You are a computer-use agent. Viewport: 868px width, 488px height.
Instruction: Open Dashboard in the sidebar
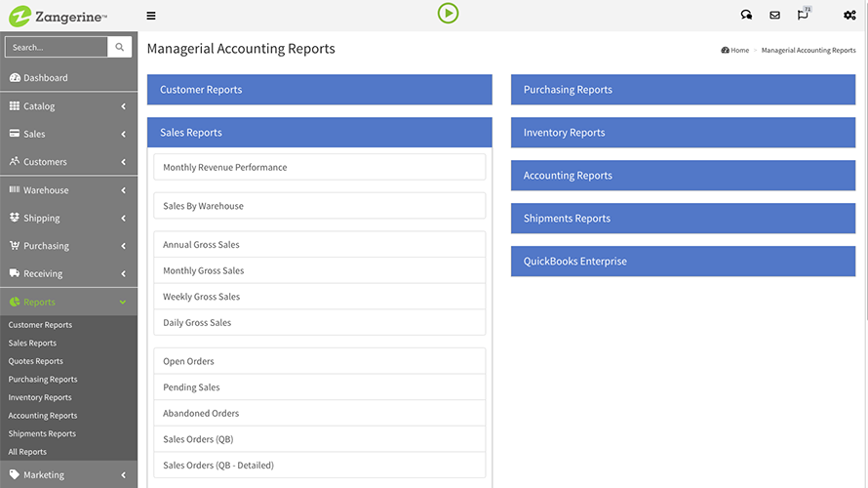tap(46, 78)
